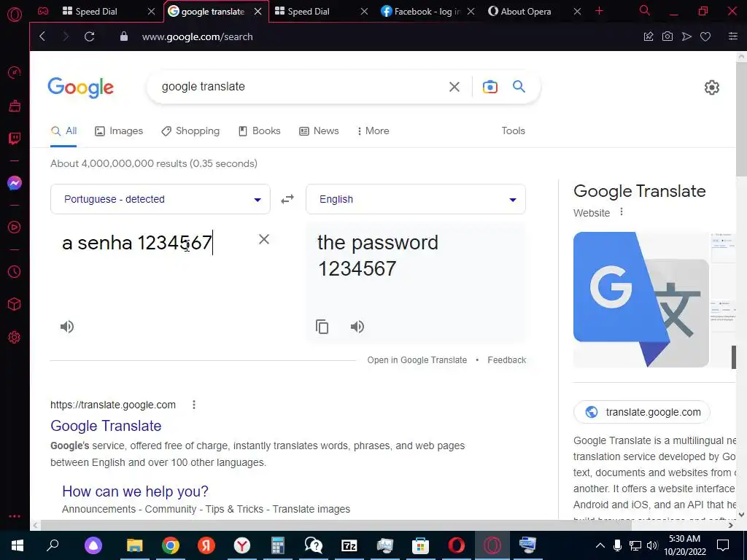This screenshot has width=747, height=560.
Task: Open Twitch panel in sidebar
Action: pos(15,139)
